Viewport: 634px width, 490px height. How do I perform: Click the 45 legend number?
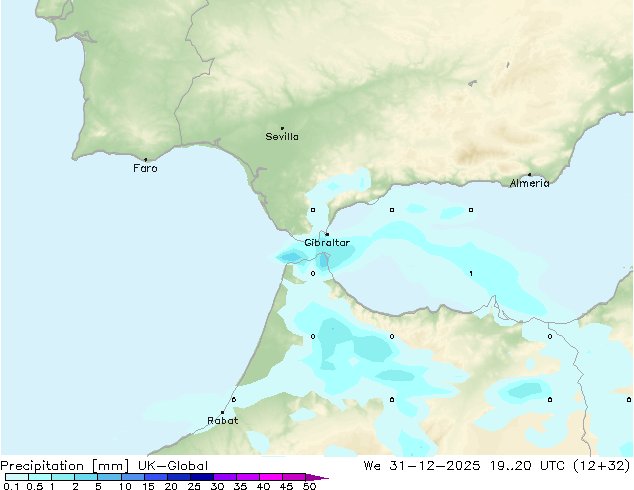pos(286,486)
